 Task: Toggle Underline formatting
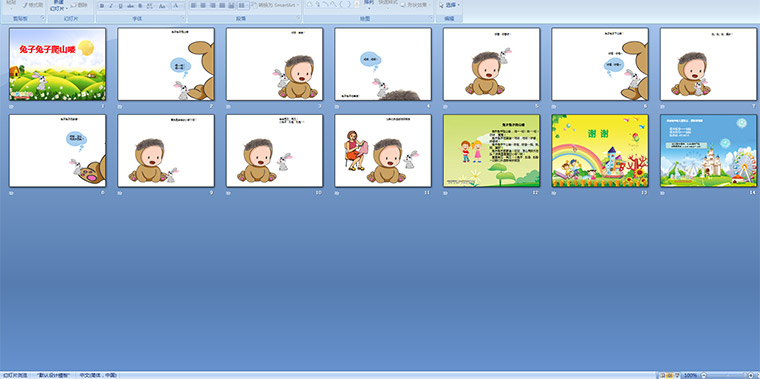(121, 6)
